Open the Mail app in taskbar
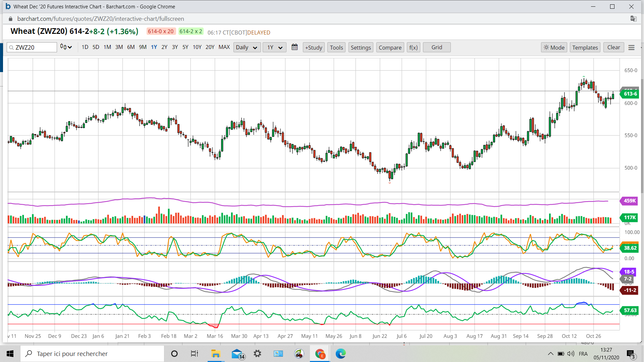This screenshot has height=362, width=644. [237, 354]
